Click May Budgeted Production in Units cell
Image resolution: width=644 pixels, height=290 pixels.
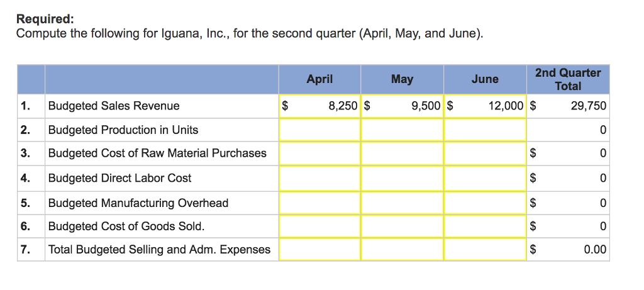tap(402, 130)
